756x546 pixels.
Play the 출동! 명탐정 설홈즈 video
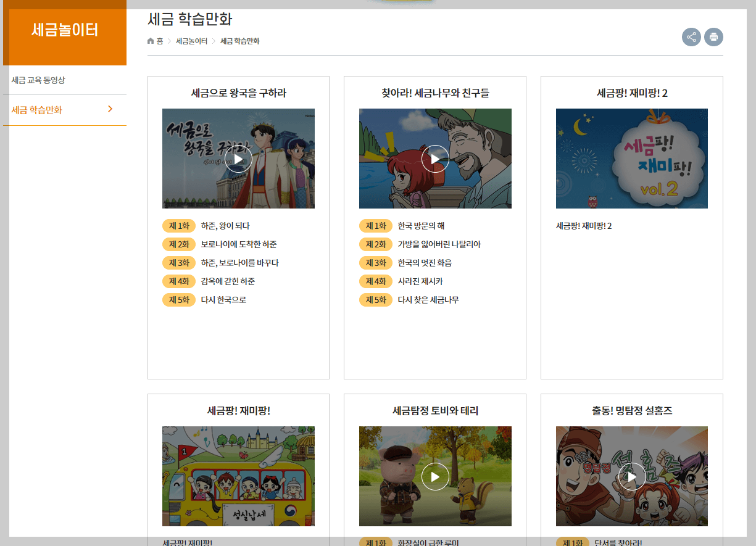coord(632,476)
